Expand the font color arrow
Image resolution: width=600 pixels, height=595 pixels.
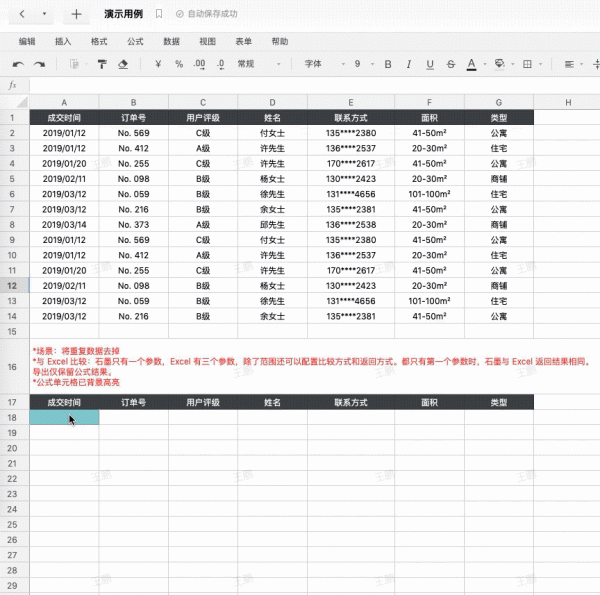(485, 64)
